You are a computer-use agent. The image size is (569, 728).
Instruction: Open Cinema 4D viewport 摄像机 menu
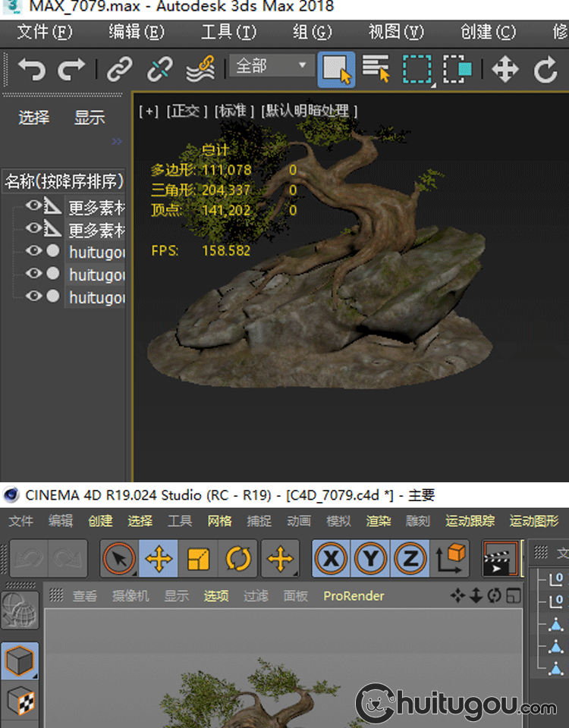pyautogui.click(x=130, y=596)
